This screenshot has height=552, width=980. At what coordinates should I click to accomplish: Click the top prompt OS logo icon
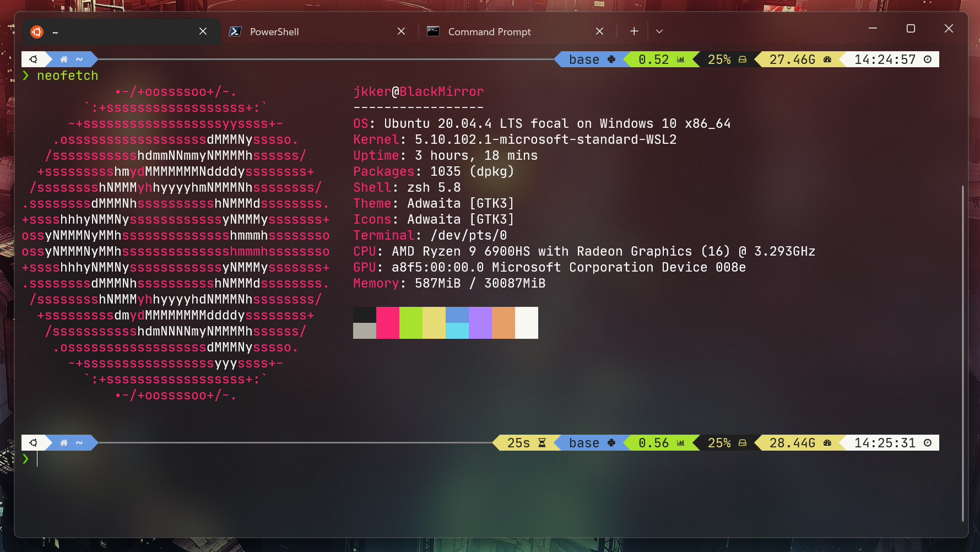34,59
